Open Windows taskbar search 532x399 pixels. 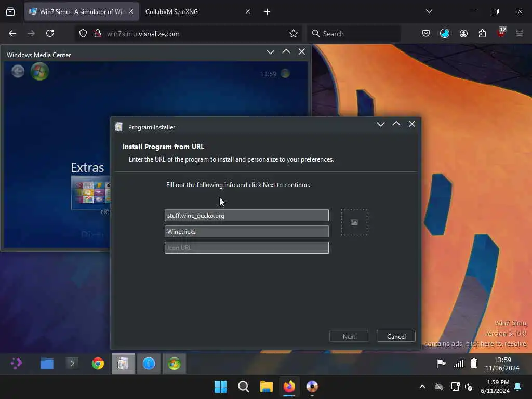[x=243, y=387]
